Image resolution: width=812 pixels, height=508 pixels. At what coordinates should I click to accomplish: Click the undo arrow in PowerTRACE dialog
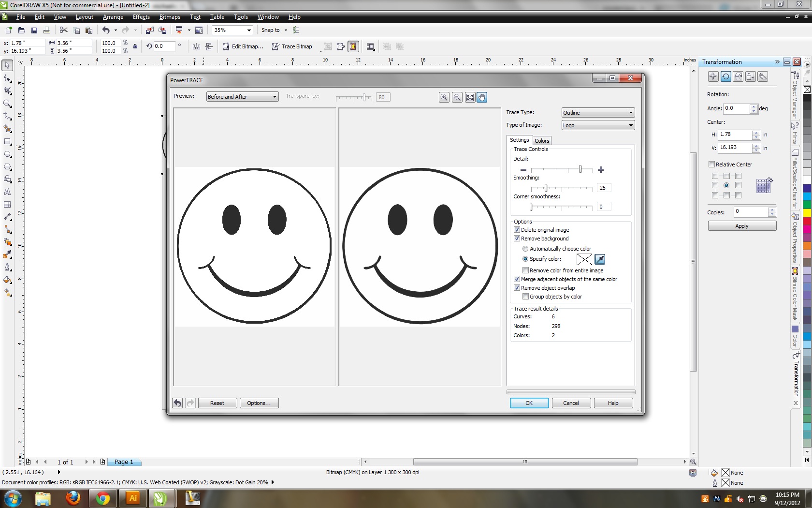click(x=177, y=403)
